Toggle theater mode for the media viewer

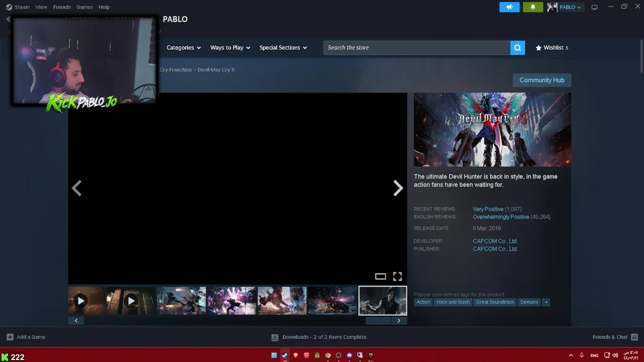(380, 277)
